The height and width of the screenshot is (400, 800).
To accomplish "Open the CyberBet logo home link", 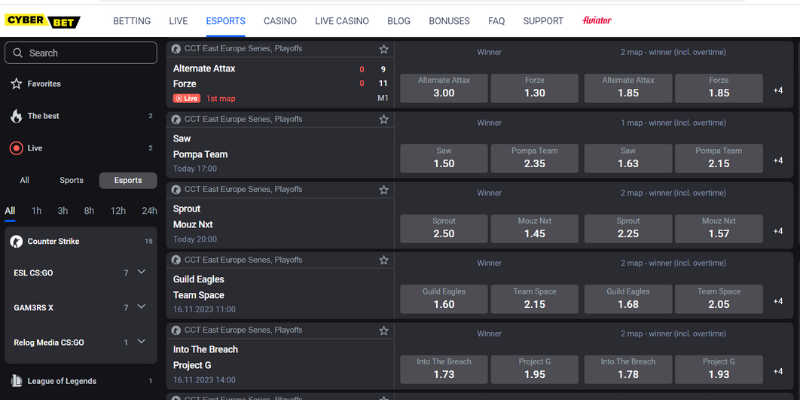I will click(42, 21).
